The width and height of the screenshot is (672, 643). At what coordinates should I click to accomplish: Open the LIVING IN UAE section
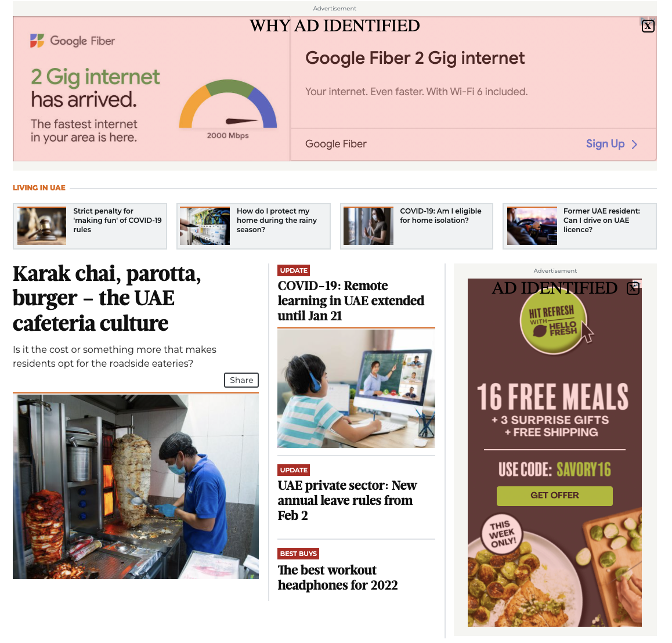pyautogui.click(x=39, y=188)
